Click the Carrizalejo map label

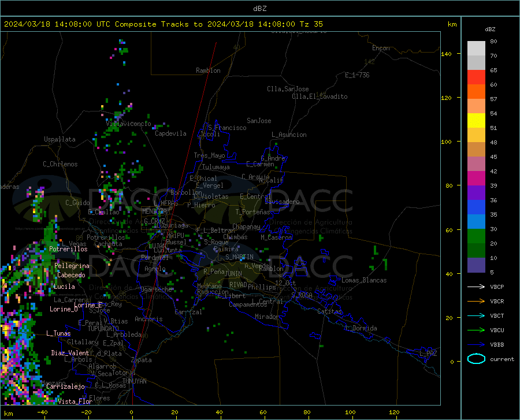pos(65,386)
